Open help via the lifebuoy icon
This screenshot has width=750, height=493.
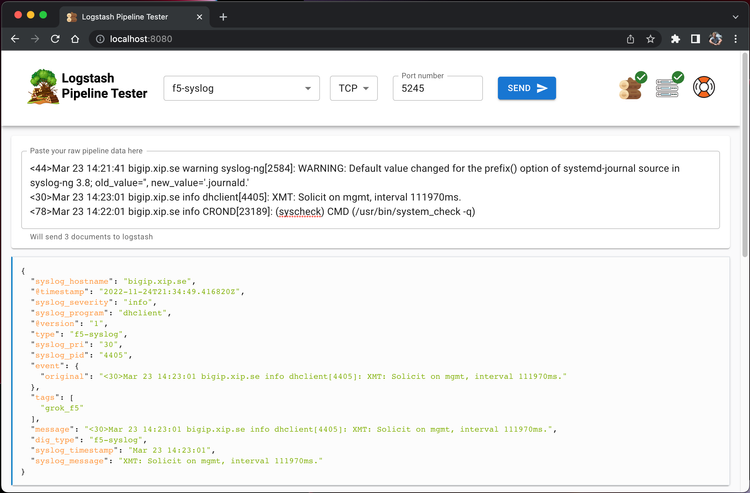click(705, 87)
